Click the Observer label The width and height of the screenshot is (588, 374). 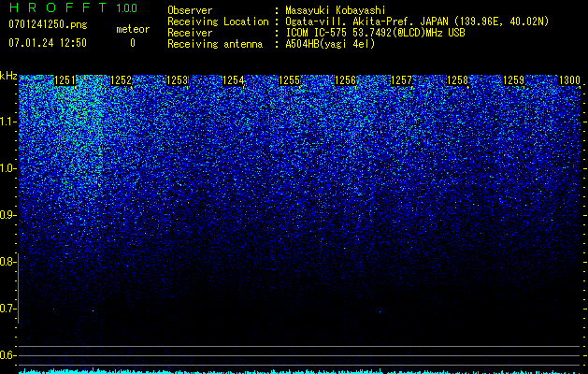(190, 10)
